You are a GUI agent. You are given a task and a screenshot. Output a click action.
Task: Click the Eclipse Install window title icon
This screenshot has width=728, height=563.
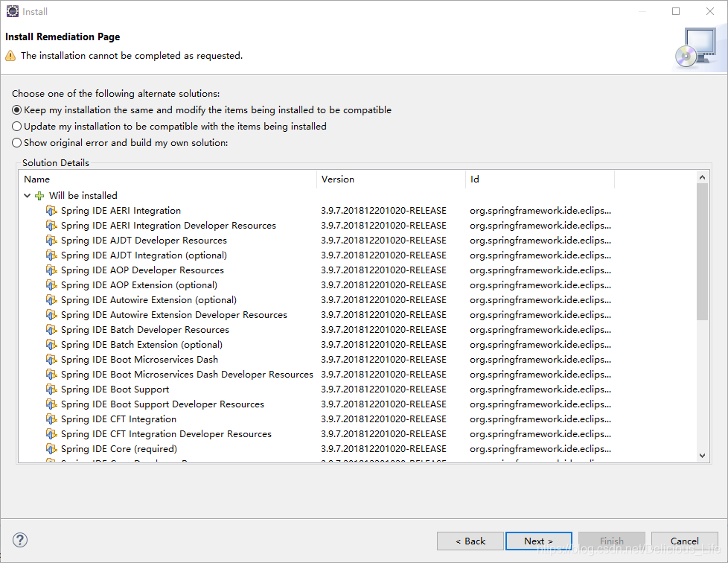(x=13, y=11)
